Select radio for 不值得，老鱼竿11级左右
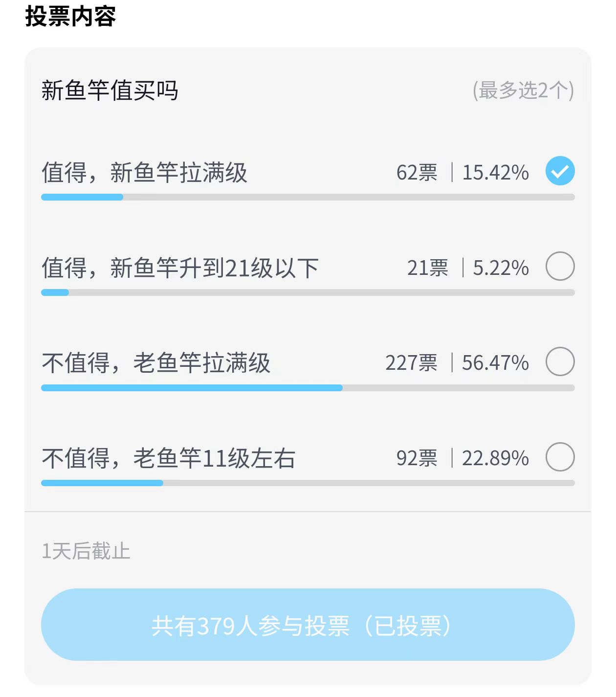The image size is (616, 697). [560, 457]
